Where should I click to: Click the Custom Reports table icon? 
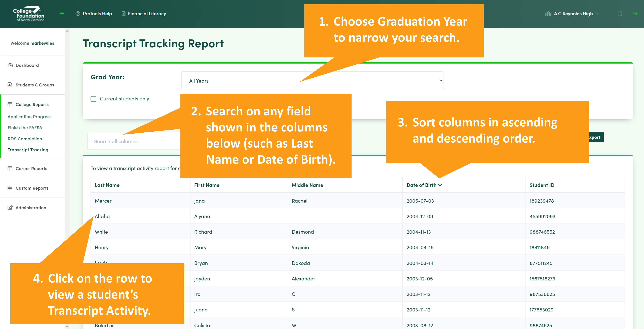(x=10, y=188)
